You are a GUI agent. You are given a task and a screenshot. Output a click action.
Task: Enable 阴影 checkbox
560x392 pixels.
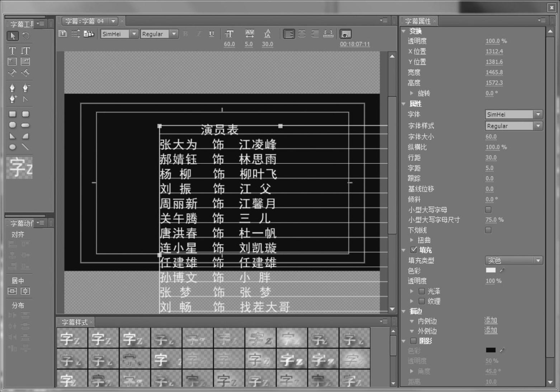click(414, 341)
